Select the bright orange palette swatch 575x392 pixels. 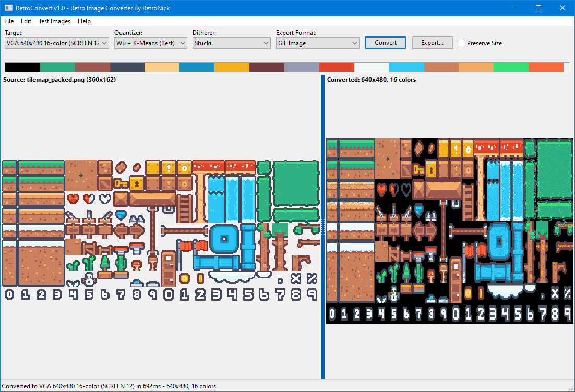pos(546,67)
